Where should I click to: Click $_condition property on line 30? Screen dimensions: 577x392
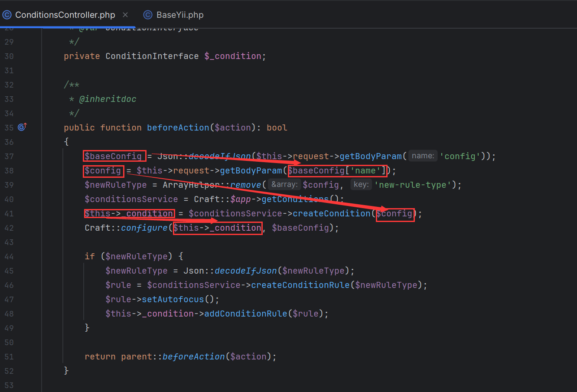point(233,56)
